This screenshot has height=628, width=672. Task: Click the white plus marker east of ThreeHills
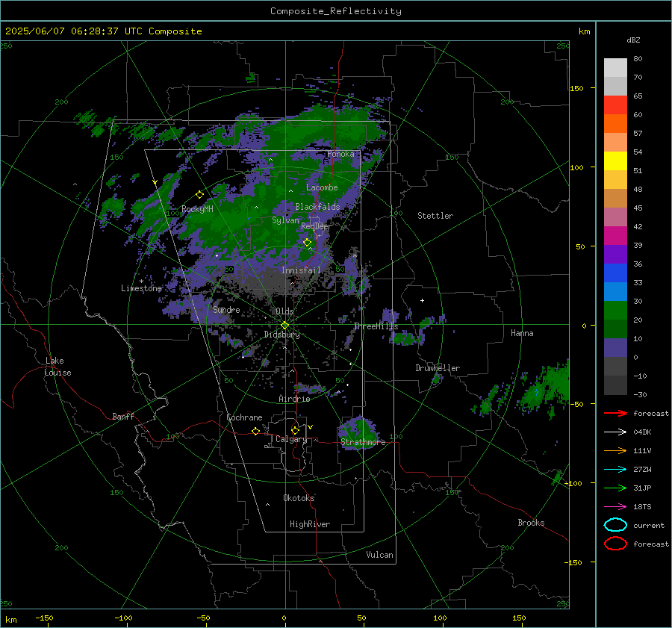pyautogui.click(x=422, y=300)
